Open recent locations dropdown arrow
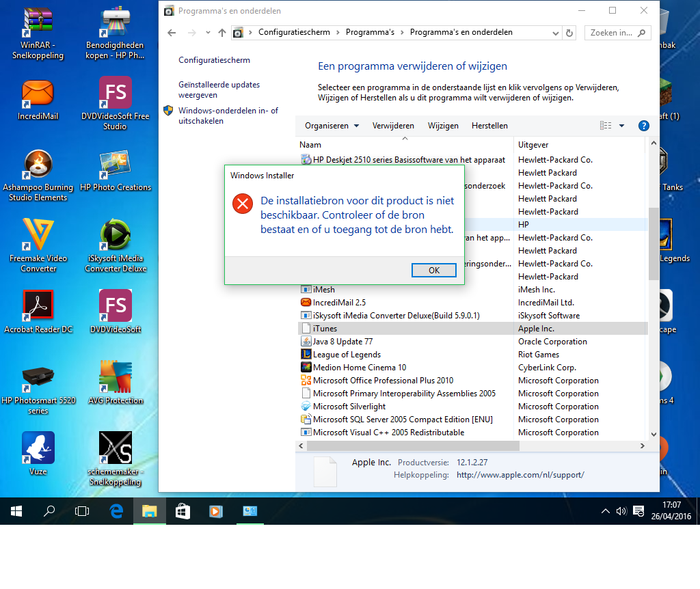This screenshot has height=589, width=700. (x=208, y=33)
